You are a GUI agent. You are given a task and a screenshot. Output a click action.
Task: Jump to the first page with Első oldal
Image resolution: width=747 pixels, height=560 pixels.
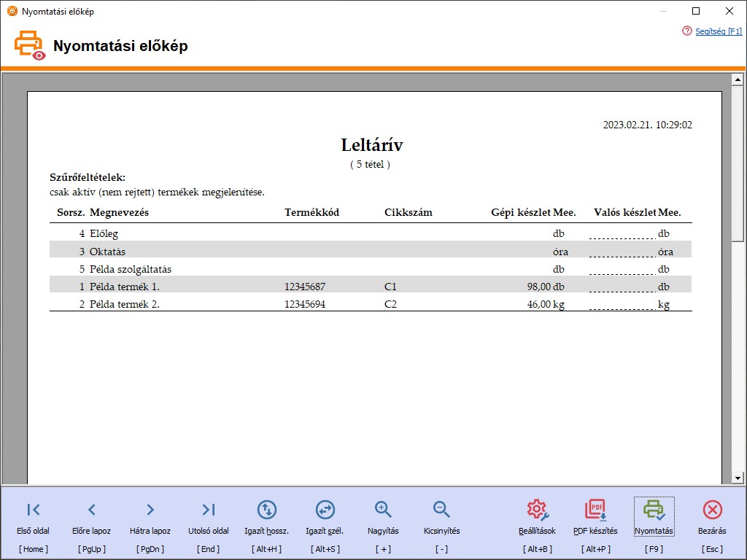(x=33, y=510)
